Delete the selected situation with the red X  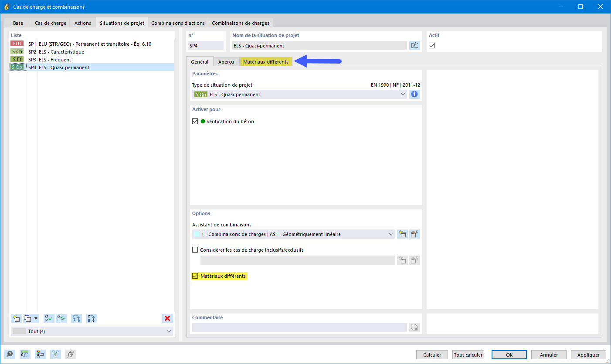(167, 318)
